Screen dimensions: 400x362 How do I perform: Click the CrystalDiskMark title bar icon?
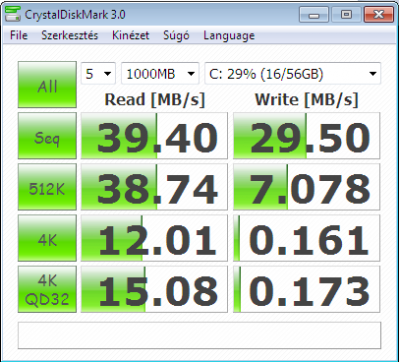pos(13,15)
